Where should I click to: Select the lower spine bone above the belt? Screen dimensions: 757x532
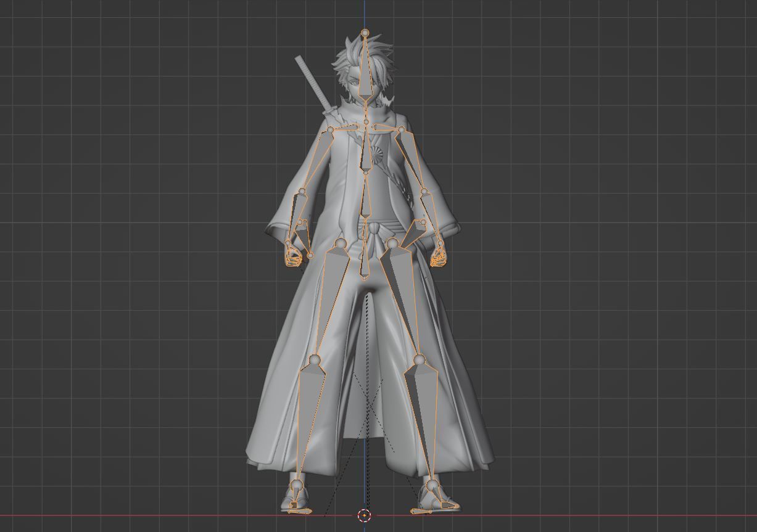click(365, 197)
